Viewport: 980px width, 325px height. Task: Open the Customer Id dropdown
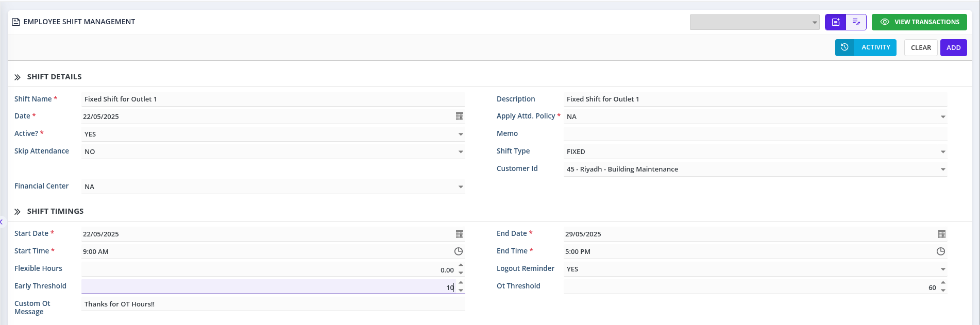click(942, 169)
